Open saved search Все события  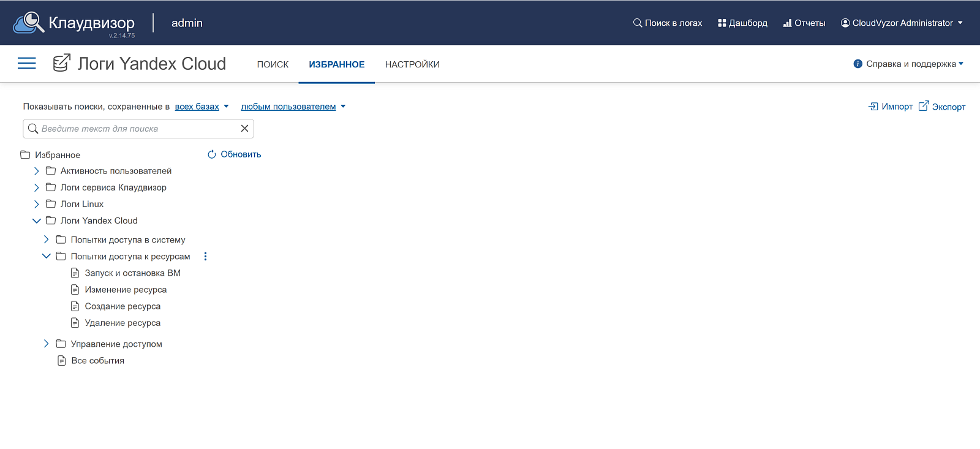pos(98,361)
